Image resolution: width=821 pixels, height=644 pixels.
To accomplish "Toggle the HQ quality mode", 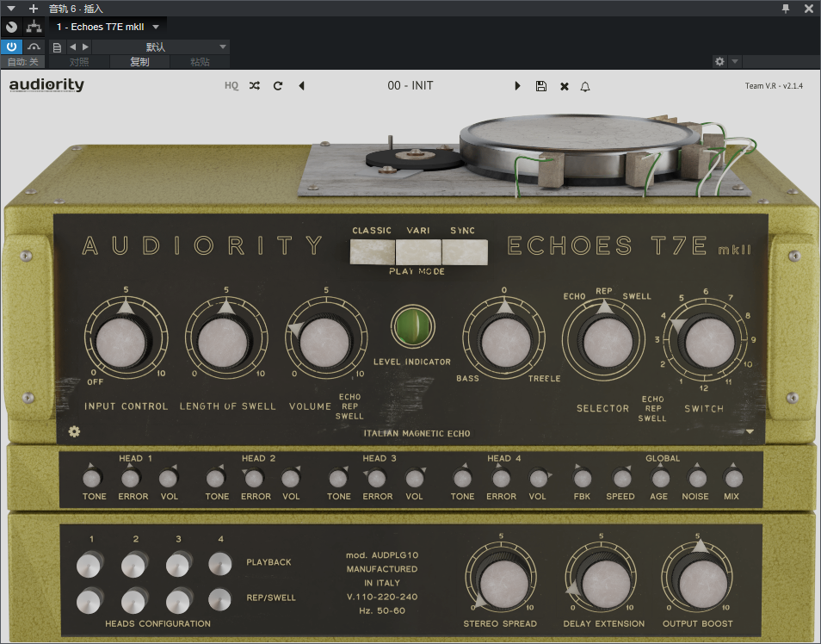I will coord(231,86).
